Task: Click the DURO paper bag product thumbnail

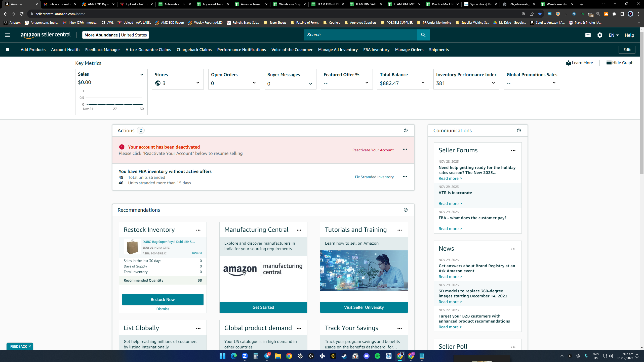Action: 132,247
